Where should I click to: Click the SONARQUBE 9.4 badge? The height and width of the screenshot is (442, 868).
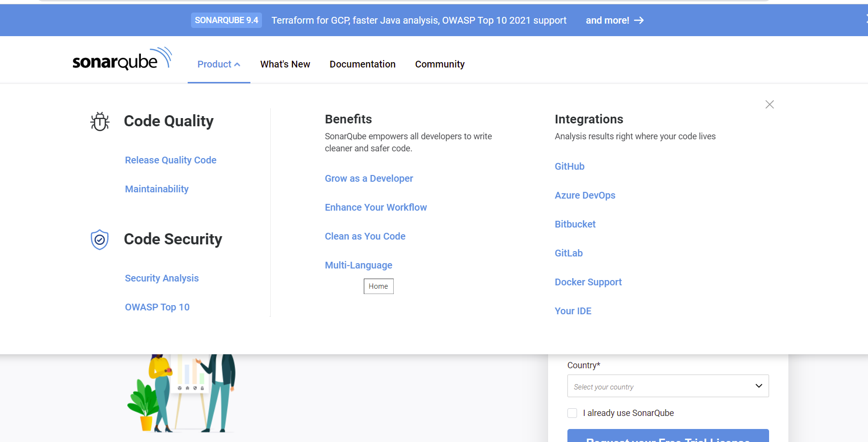[226, 20]
